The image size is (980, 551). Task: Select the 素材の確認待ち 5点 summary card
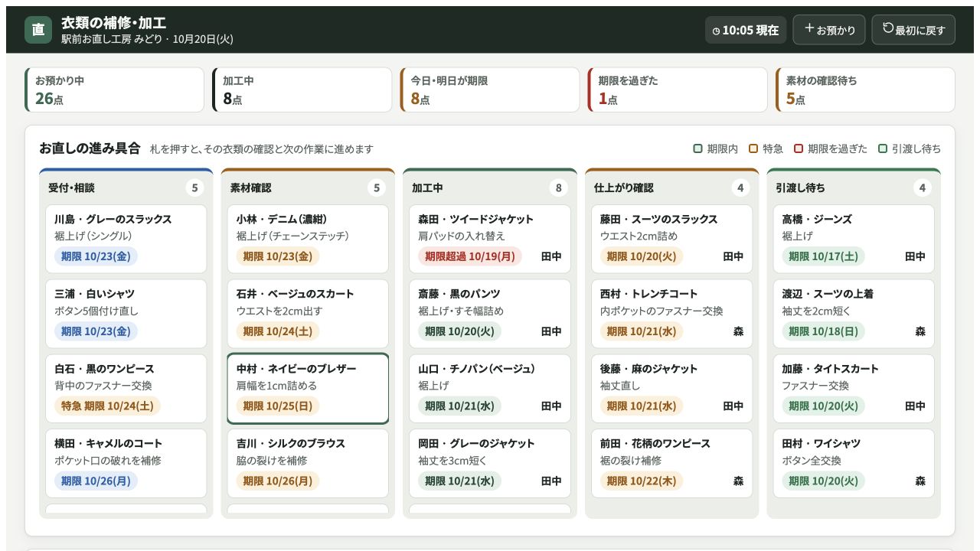tap(865, 90)
